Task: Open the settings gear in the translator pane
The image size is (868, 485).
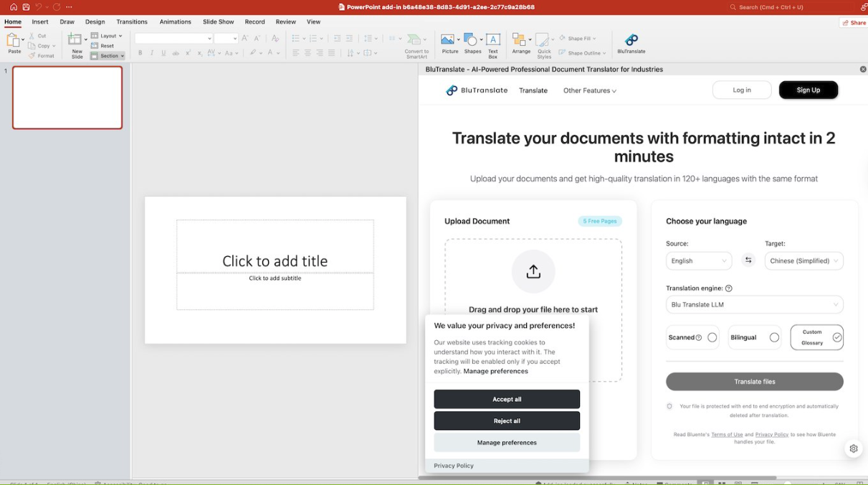Action: (x=853, y=448)
